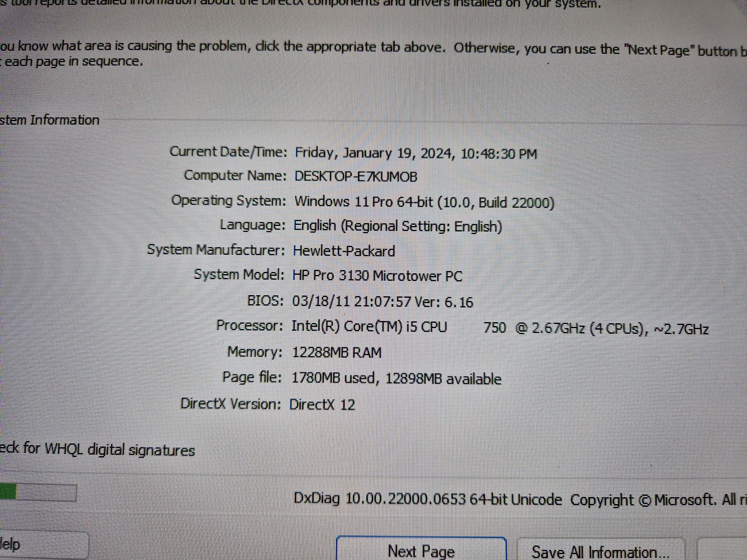Click the 'Memory:' label
This screenshot has height=560, width=747.
pos(255,352)
